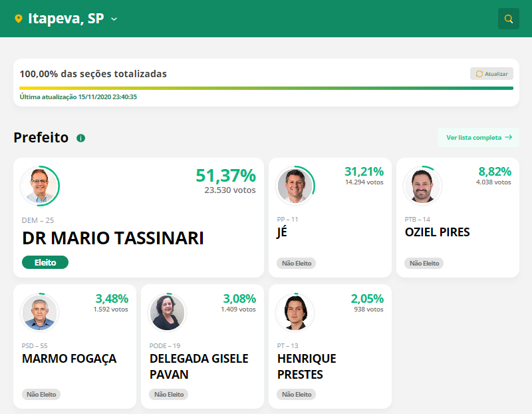The height and width of the screenshot is (414, 532).
Task: Click the JÉ candidate name
Action: 282,232
